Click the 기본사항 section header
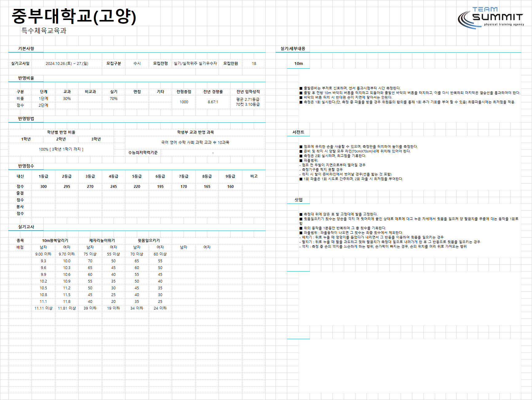 point(26,49)
